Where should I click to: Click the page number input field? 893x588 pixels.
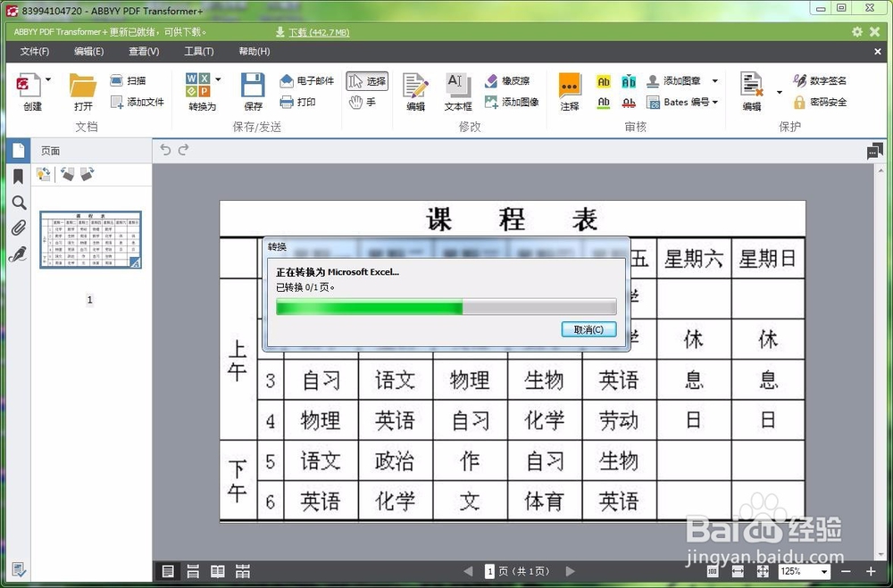point(489,571)
